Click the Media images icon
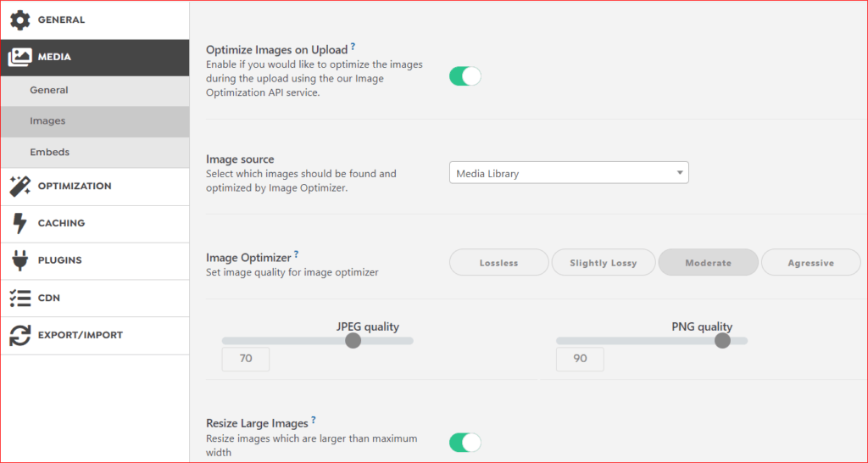This screenshot has height=463, width=868. [x=20, y=57]
